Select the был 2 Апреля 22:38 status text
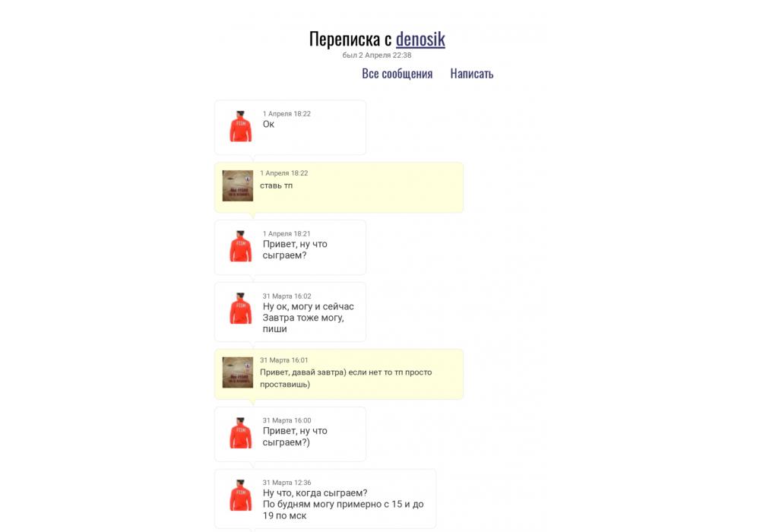The height and width of the screenshot is (532, 760). (377, 55)
